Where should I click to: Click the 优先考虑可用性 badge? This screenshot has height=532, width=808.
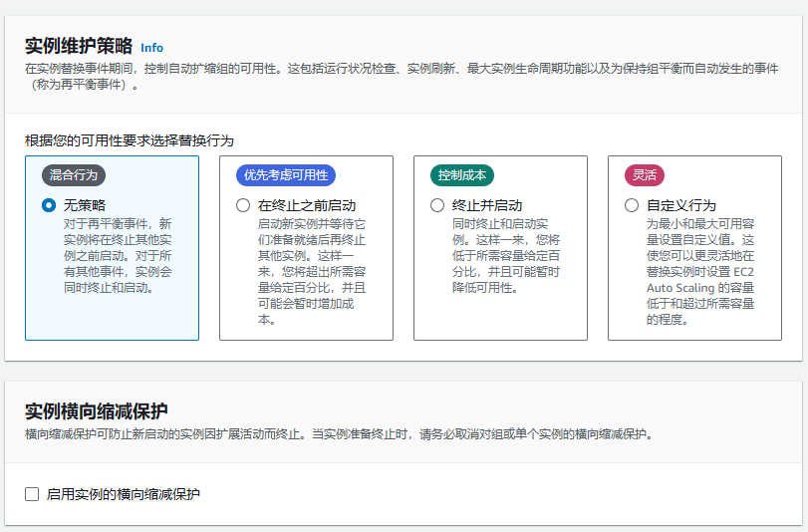coord(286,175)
